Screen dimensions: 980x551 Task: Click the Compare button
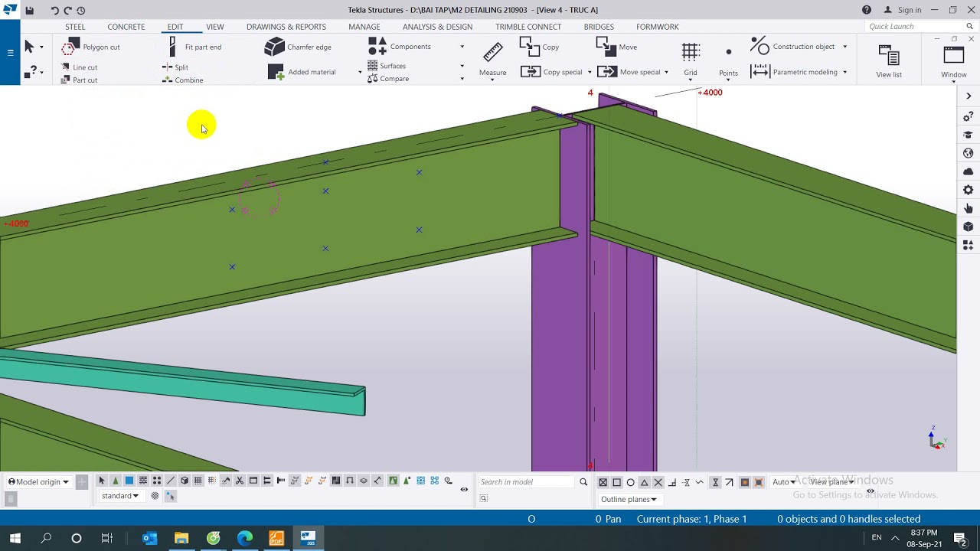pos(388,79)
